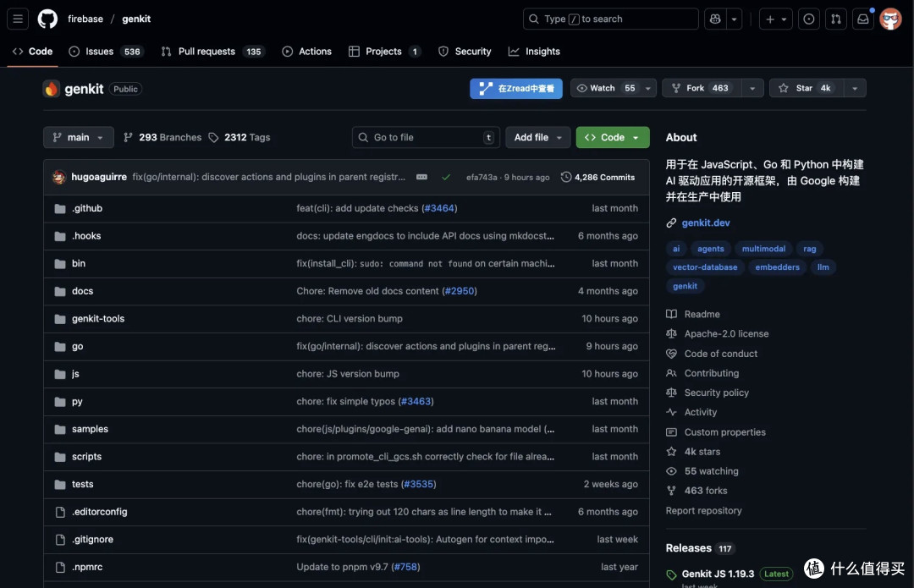Click the GitHub octocat logo
The height and width of the screenshot is (588, 914).
(x=47, y=19)
